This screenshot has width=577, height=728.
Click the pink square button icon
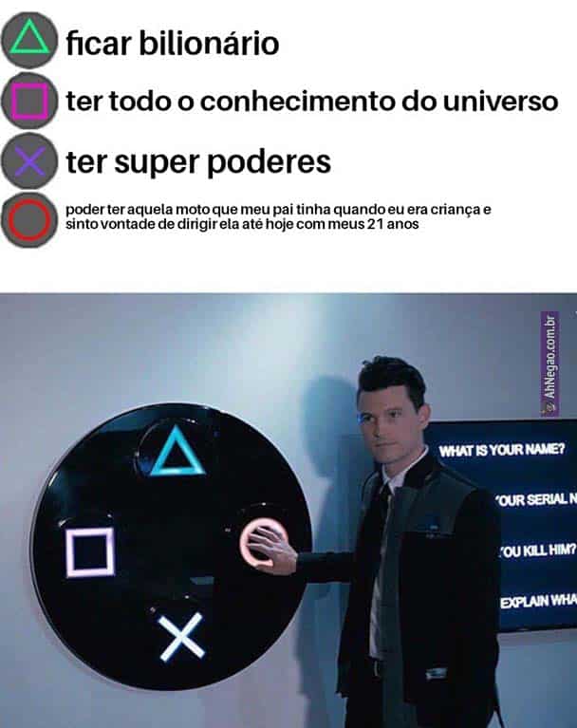[29, 101]
